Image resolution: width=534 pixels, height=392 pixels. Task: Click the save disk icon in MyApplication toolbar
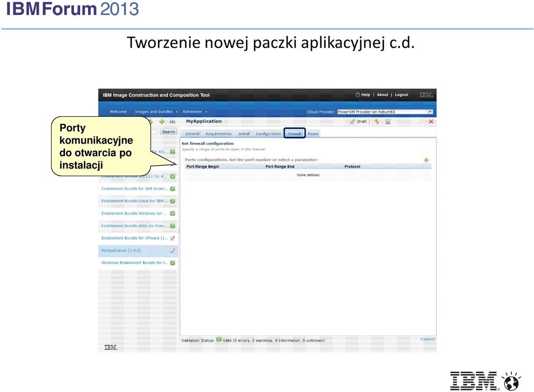[388, 121]
